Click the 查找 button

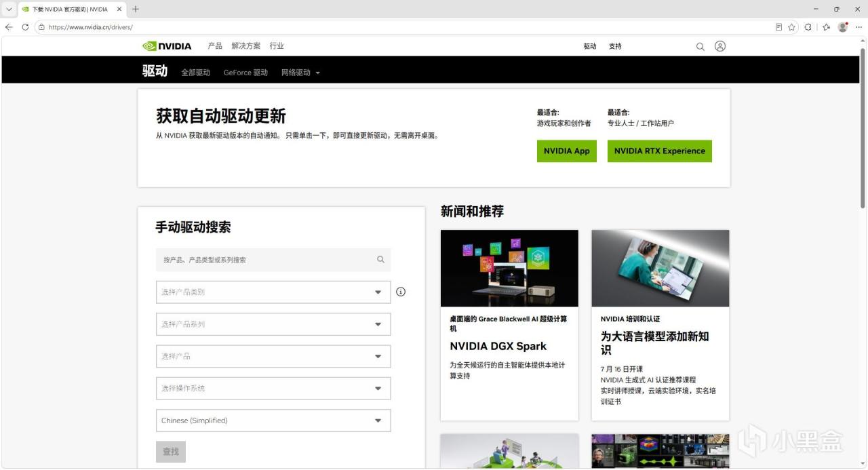pyautogui.click(x=171, y=452)
